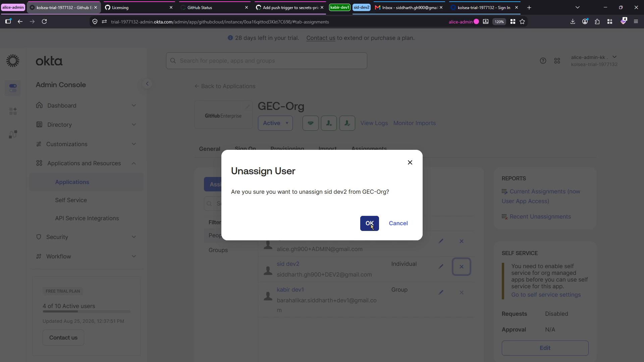644x362 pixels.
Task: Expand Security menu section
Action: [87, 237]
